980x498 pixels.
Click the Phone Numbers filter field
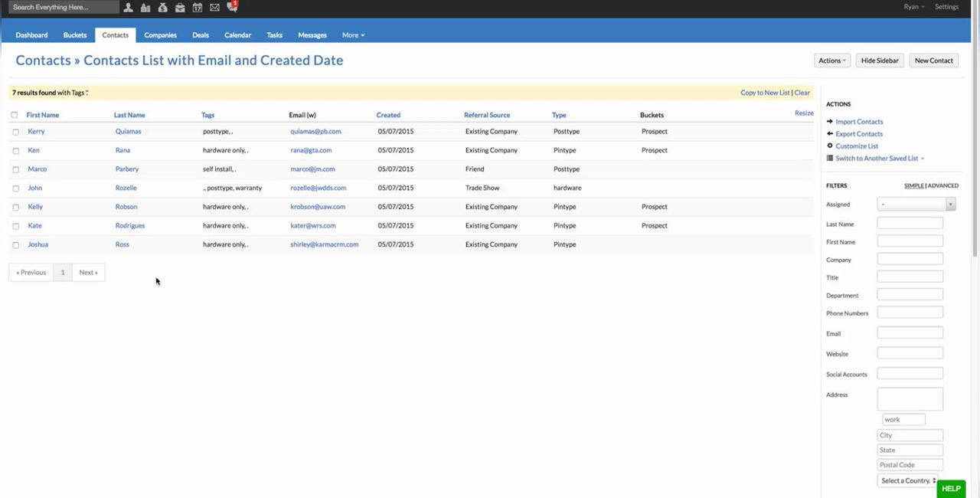click(910, 313)
